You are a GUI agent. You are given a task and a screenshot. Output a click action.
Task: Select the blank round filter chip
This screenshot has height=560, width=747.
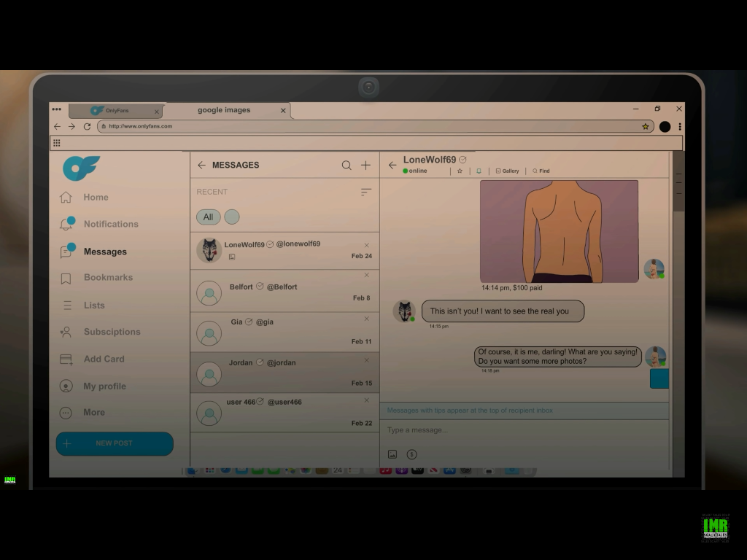click(232, 217)
